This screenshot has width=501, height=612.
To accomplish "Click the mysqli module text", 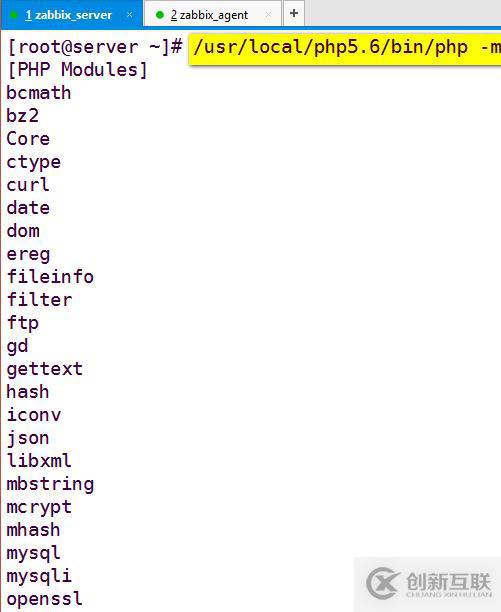I will pyautogui.click(x=39, y=576).
